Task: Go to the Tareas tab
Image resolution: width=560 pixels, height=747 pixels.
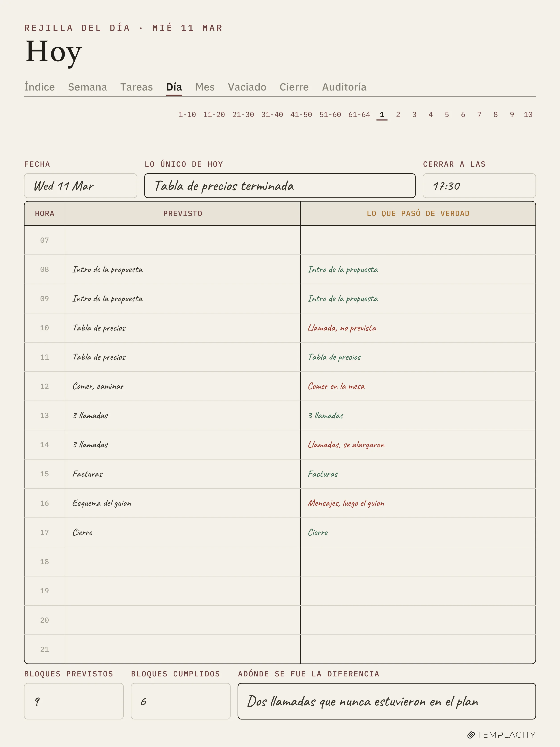Action: [x=136, y=87]
